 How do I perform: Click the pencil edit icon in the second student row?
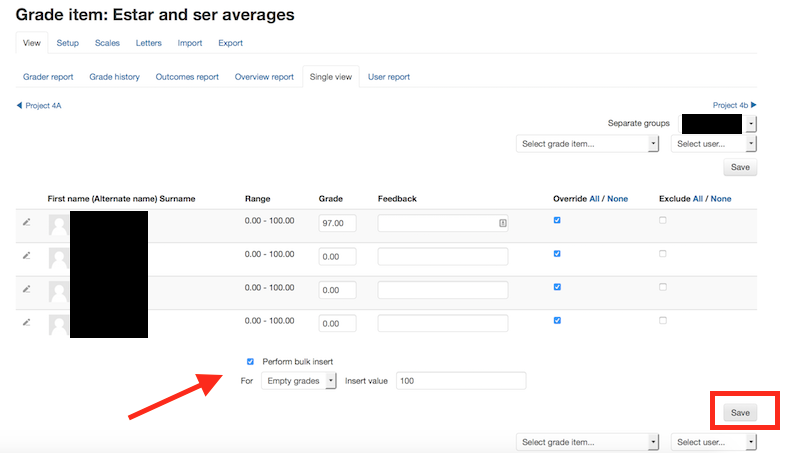coord(27,255)
